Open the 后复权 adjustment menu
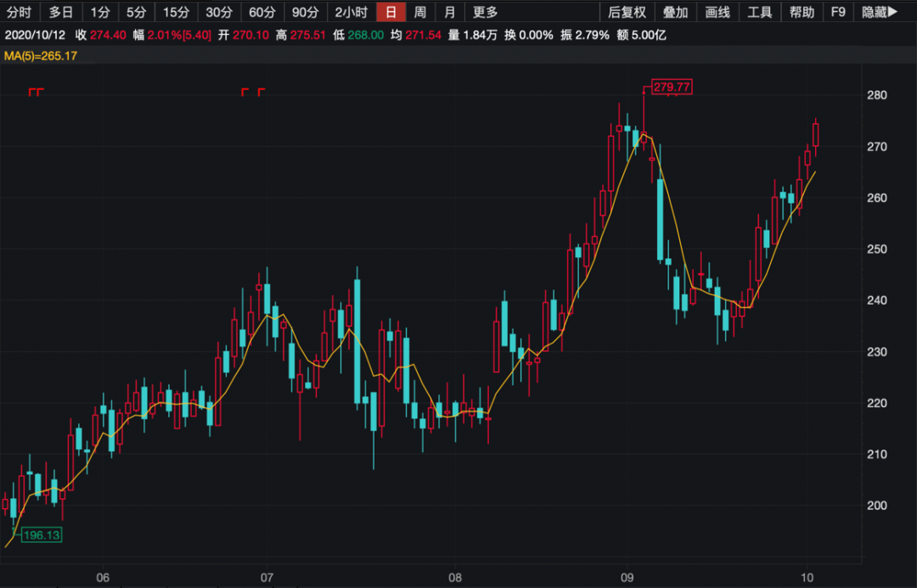Image resolution: width=917 pixels, height=588 pixels. click(x=627, y=12)
